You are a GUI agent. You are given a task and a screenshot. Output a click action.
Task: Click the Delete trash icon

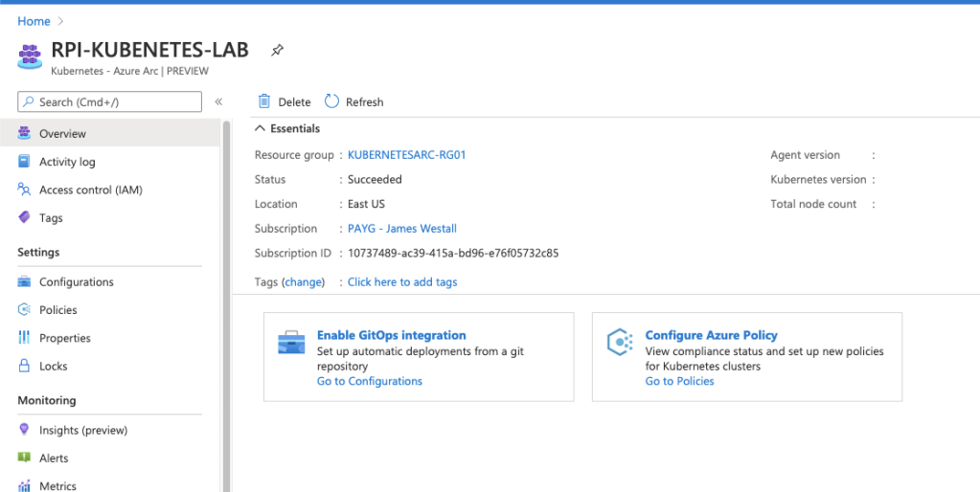pos(264,101)
